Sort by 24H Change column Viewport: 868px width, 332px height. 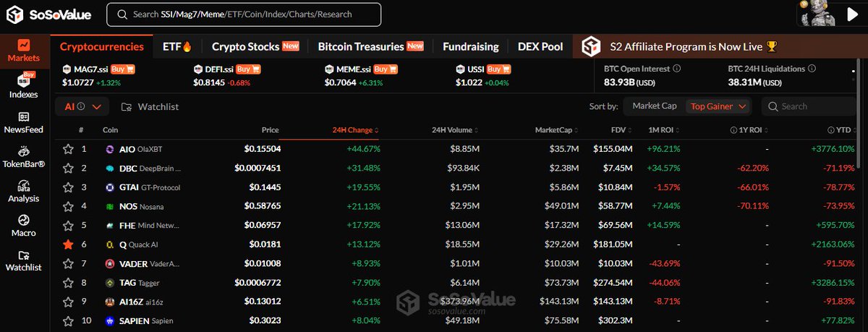click(x=355, y=130)
